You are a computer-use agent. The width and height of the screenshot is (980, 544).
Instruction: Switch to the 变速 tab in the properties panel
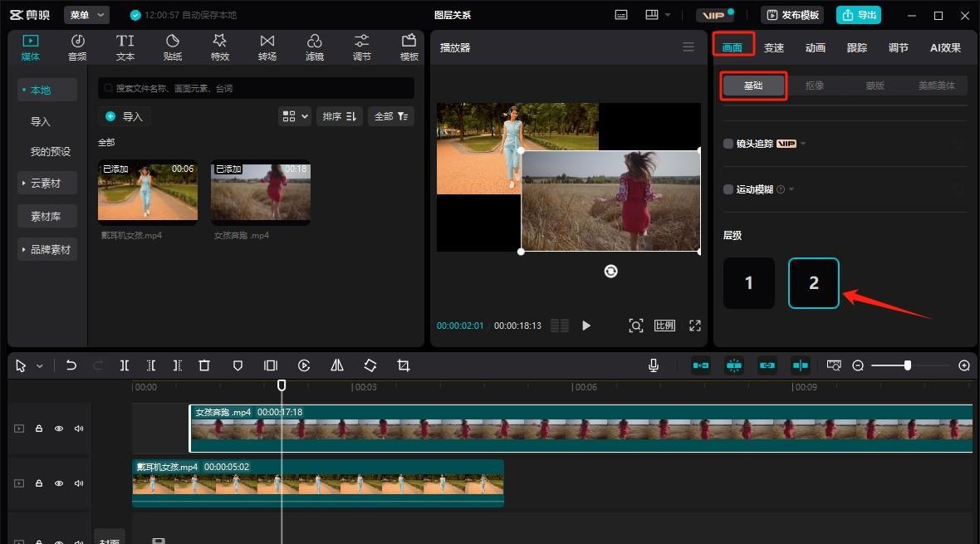[x=774, y=47]
